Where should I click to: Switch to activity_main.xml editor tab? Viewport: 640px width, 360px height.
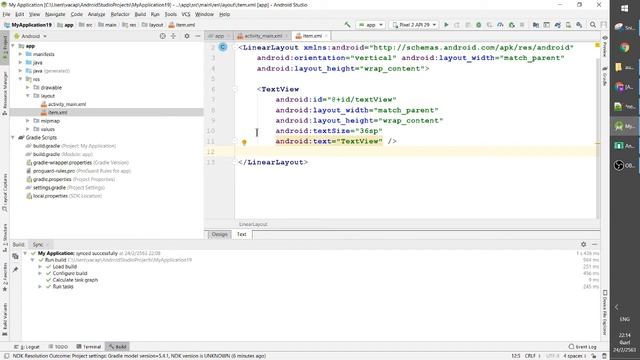[263, 36]
